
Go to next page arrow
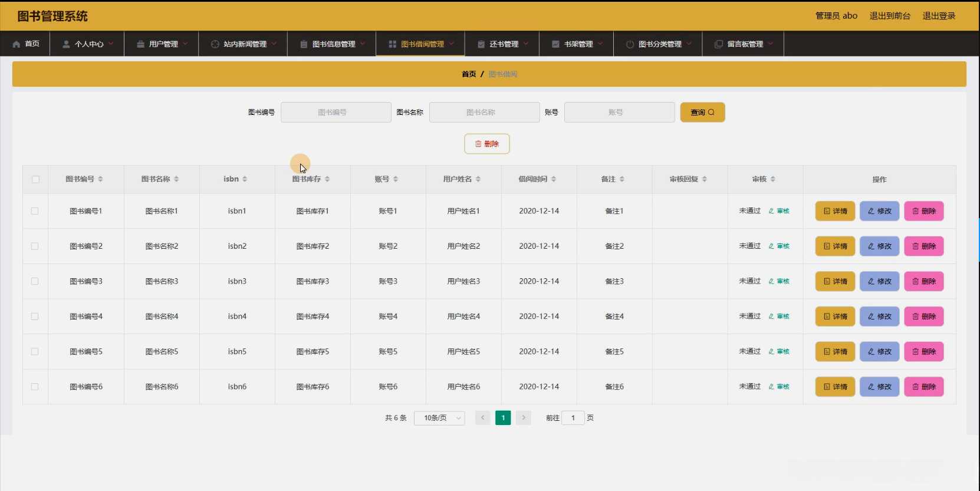click(524, 418)
